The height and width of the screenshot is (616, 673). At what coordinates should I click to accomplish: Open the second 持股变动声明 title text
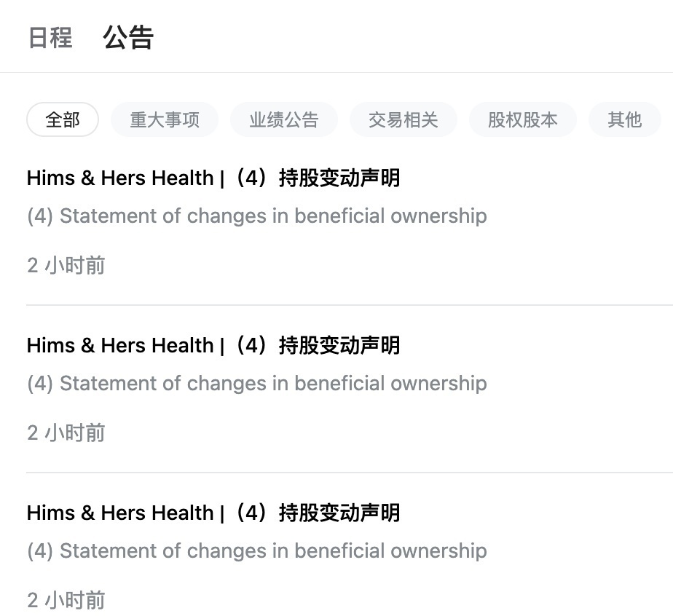point(339,345)
